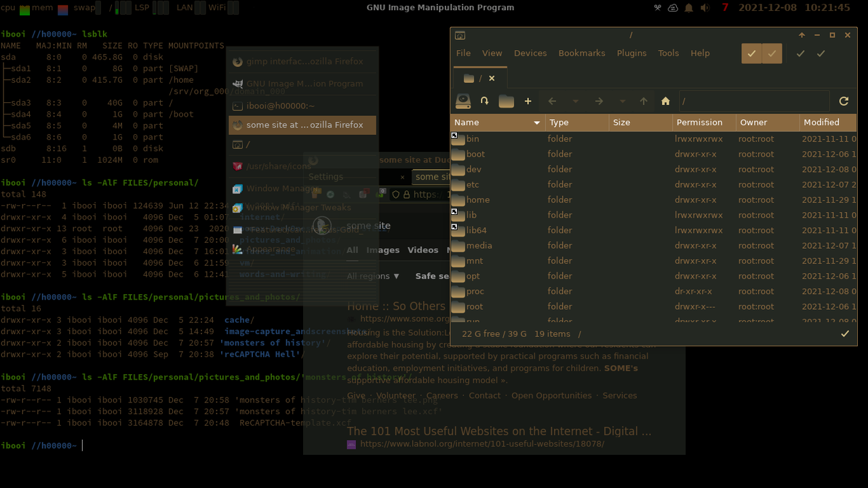The height and width of the screenshot is (488, 868).
Task: Sort by Type column header
Action: coord(576,123)
